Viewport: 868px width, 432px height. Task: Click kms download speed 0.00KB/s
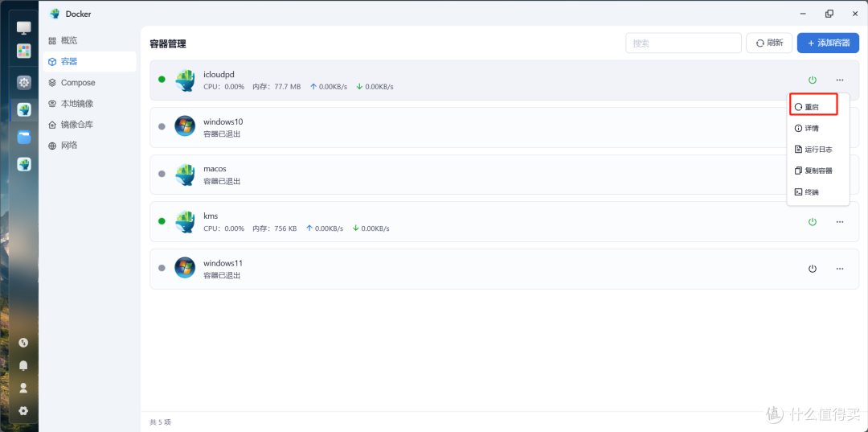371,228
